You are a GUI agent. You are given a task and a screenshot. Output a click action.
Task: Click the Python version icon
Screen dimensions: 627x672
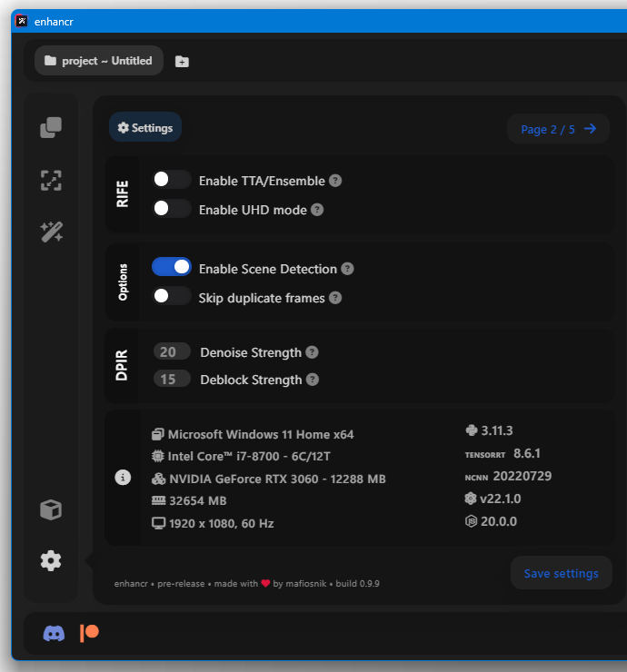pyautogui.click(x=472, y=430)
